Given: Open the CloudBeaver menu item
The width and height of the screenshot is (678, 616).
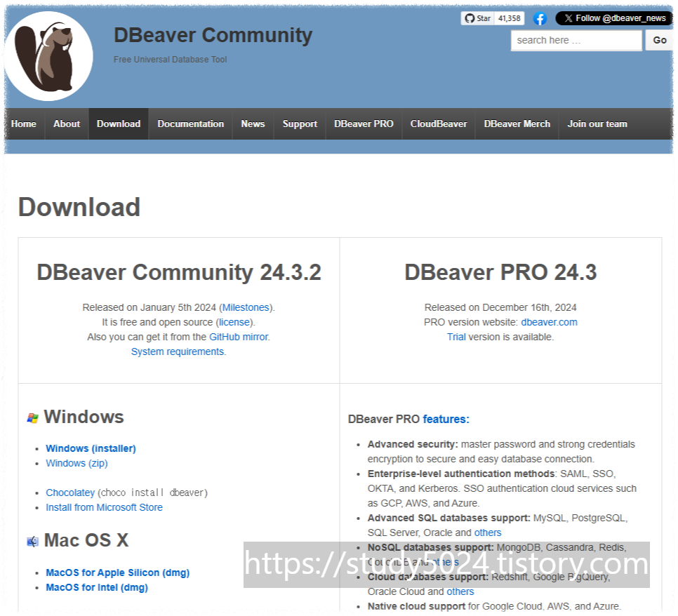Looking at the screenshot, I should (x=439, y=124).
